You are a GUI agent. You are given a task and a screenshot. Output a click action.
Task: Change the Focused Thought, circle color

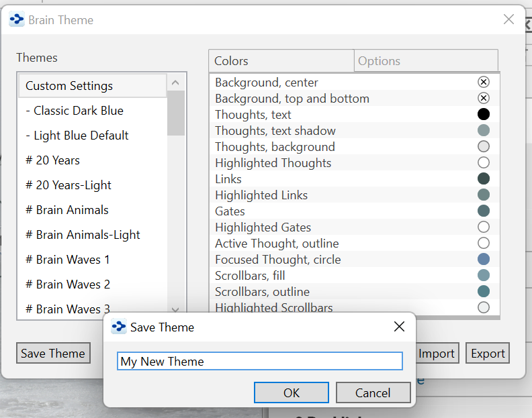483,259
